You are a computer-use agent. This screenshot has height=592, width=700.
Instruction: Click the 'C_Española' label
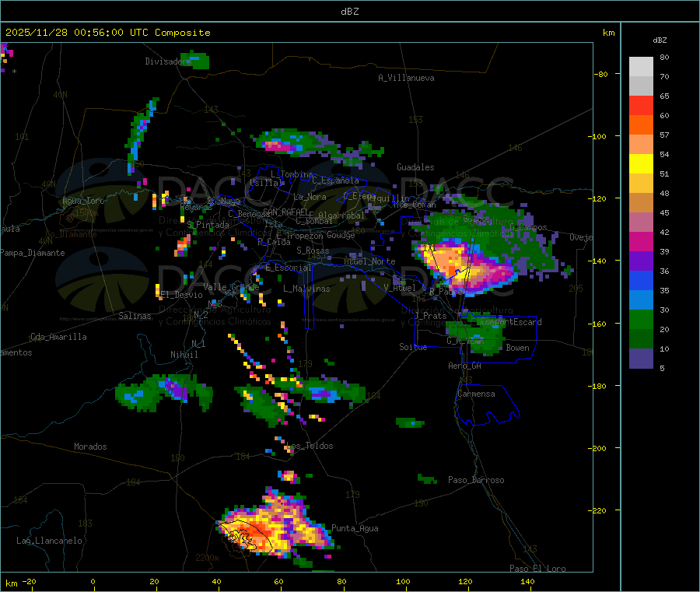(335, 180)
